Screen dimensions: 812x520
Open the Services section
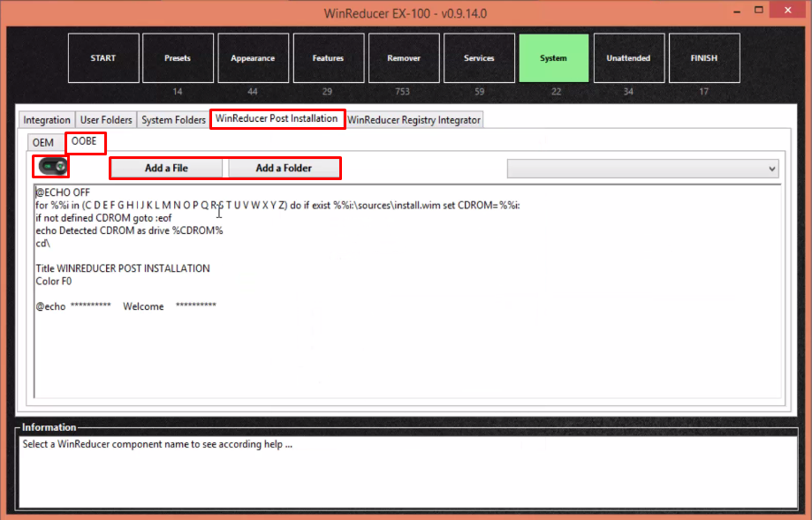[x=479, y=58]
